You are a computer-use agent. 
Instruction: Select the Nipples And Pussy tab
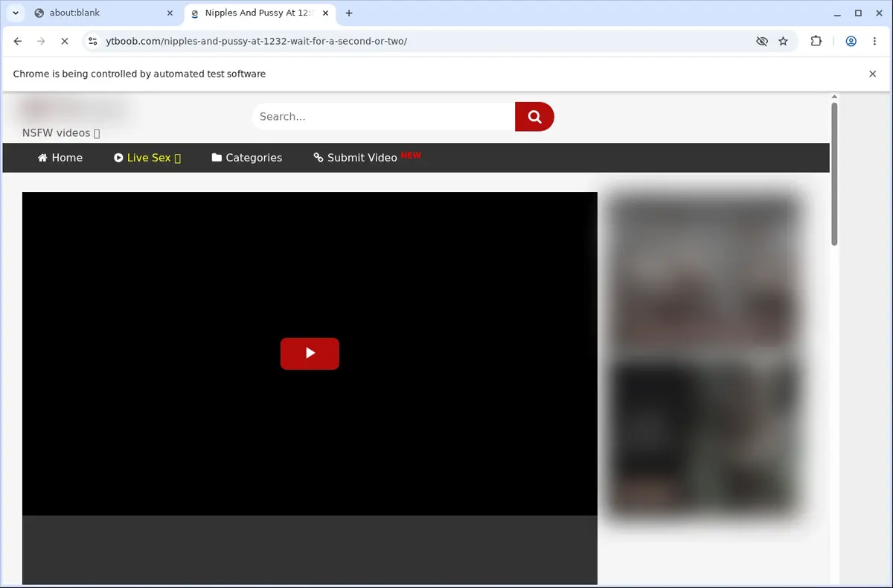coord(260,13)
